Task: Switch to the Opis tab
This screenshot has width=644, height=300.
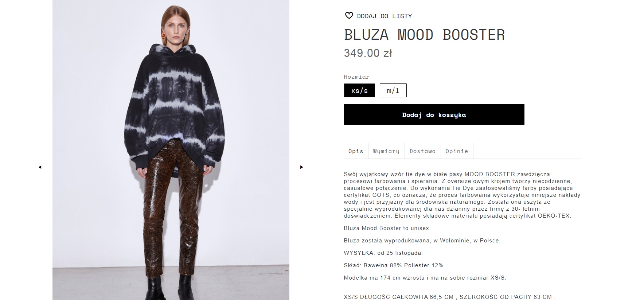Action: coord(356,151)
